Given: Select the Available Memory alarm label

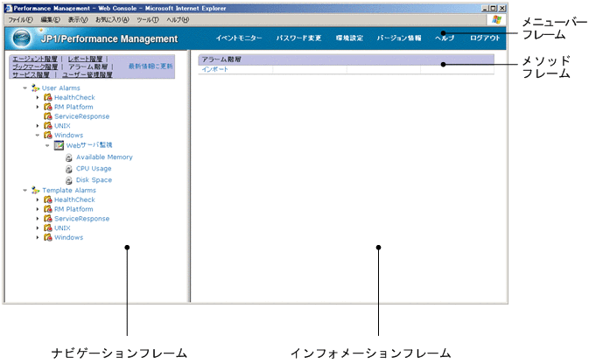Looking at the screenshot, I should 104,157.
